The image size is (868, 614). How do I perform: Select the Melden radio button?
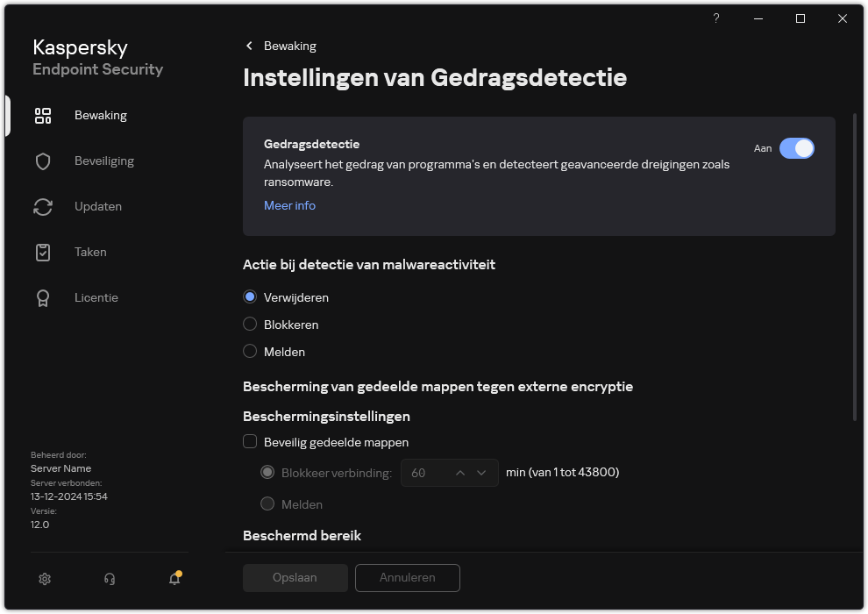(250, 352)
